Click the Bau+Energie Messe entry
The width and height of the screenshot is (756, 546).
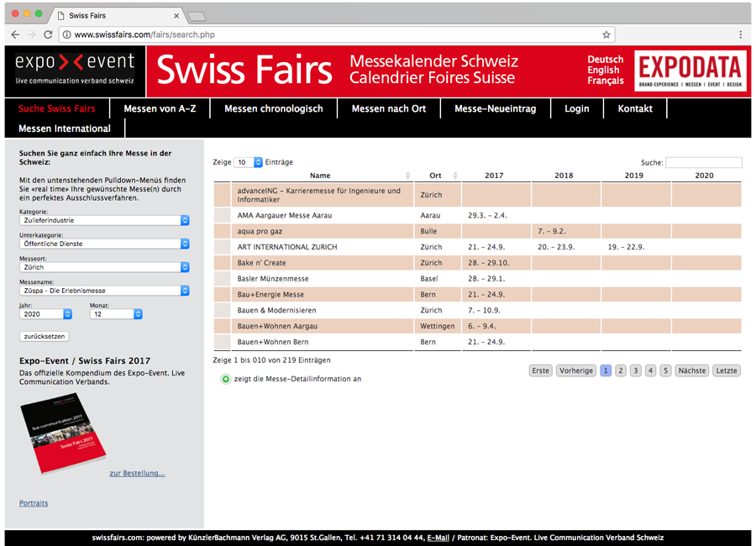(270, 295)
